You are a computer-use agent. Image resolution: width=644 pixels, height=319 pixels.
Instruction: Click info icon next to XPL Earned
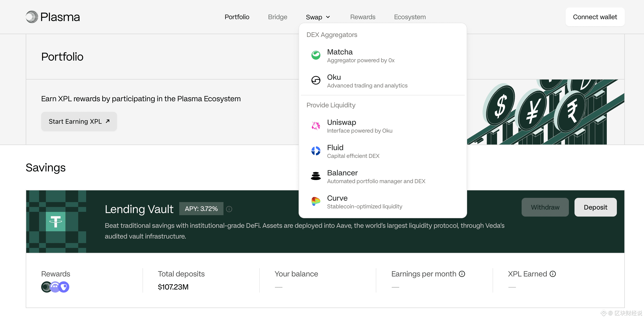pos(553,274)
